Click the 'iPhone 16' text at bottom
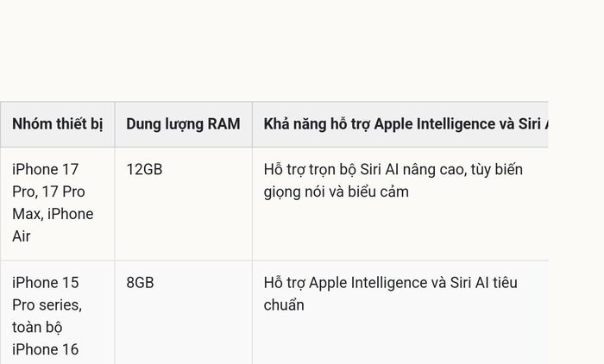The width and height of the screenshot is (604, 364). click(46, 349)
